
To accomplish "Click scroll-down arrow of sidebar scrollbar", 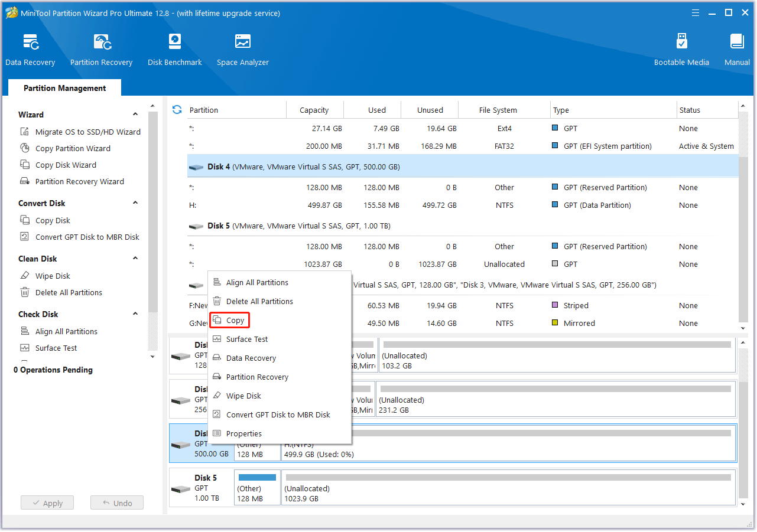I will point(153,357).
